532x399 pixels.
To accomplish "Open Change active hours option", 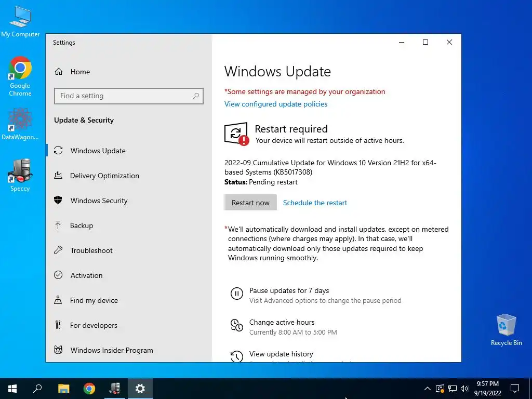I will pyautogui.click(x=282, y=322).
